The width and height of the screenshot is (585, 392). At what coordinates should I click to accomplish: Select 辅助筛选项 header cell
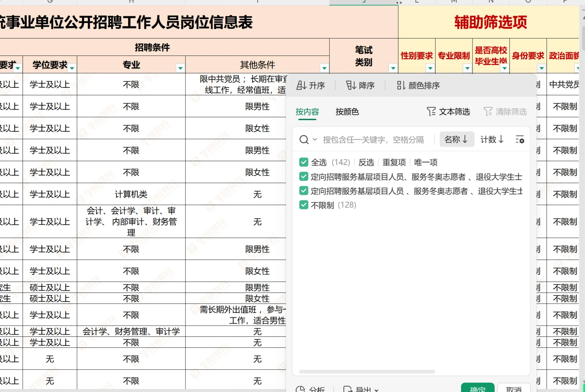click(491, 22)
